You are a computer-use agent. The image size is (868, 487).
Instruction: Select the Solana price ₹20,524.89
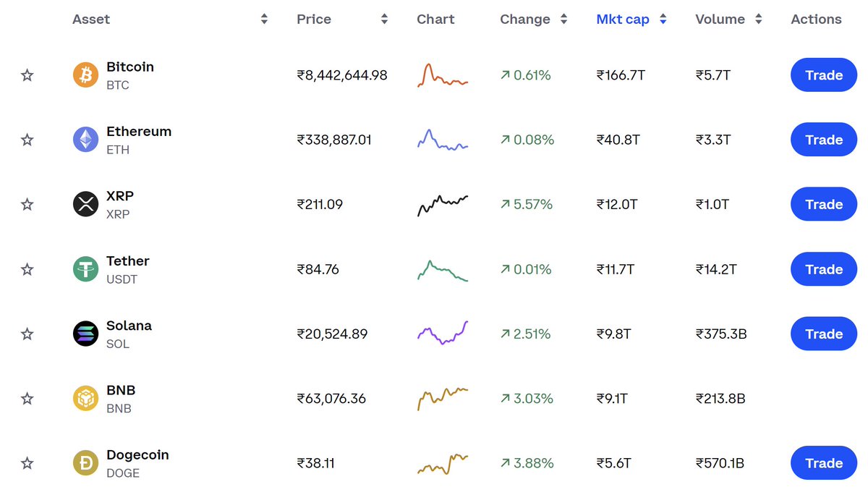332,334
